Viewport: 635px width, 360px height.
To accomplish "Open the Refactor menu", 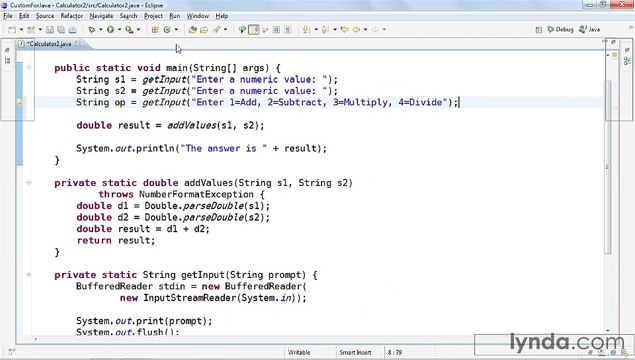I will (x=72, y=16).
